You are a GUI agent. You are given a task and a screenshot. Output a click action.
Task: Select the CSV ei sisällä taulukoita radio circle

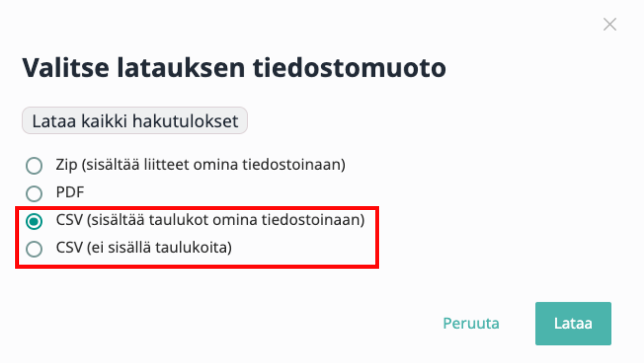pos(34,249)
